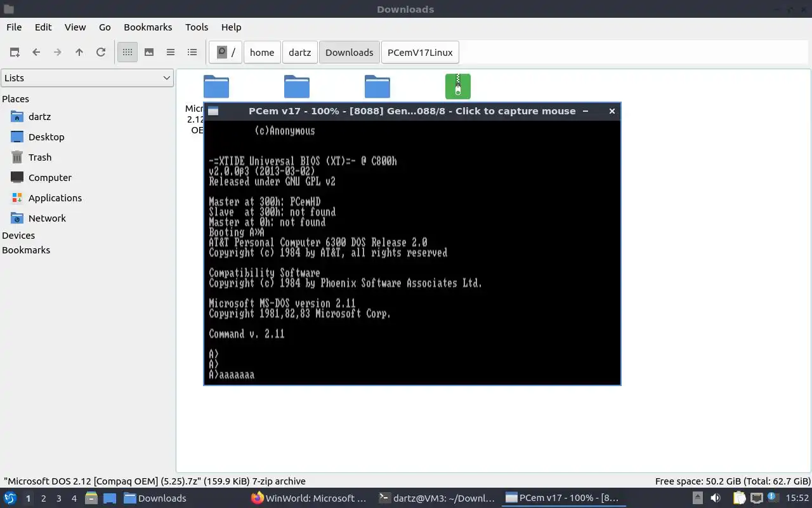Click the 15:52 panel clock
The image size is (812, 508).
(x=797, y=498)
